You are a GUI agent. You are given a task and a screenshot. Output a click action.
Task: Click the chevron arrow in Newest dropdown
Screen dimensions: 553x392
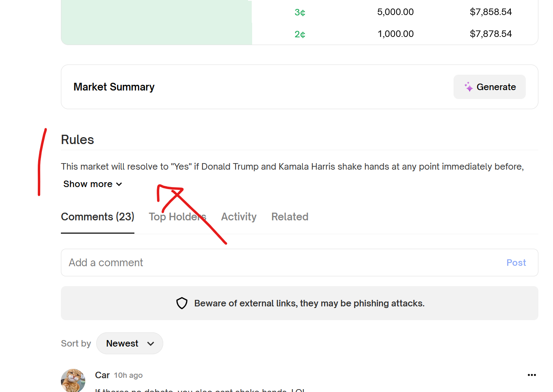[151, 344]
